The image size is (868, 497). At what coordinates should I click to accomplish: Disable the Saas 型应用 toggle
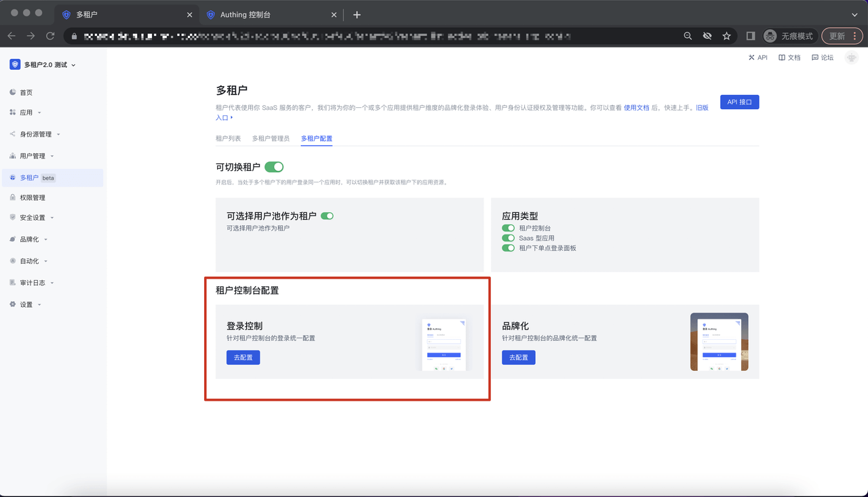pos(508,238)
